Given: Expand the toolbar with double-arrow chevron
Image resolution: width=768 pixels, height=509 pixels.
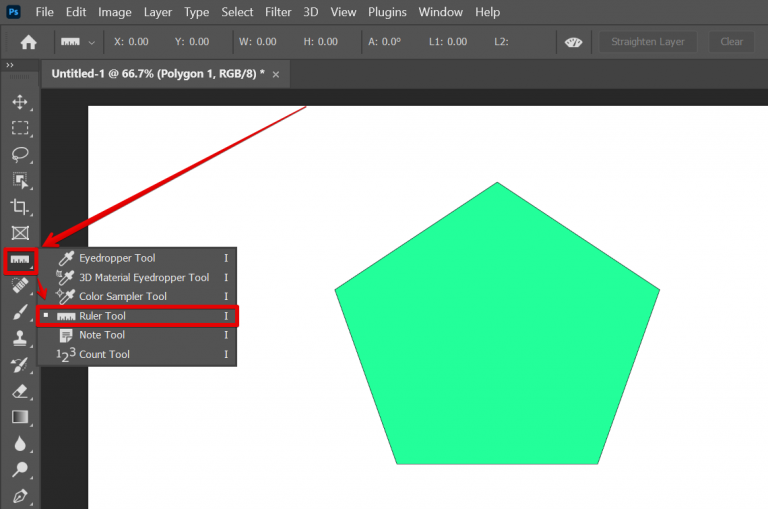Looking at the screenshot, I should [x=10, y=65].
